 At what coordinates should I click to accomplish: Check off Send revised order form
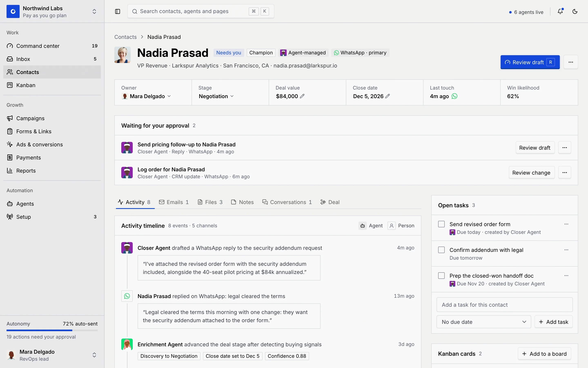[x=441, y=224]
